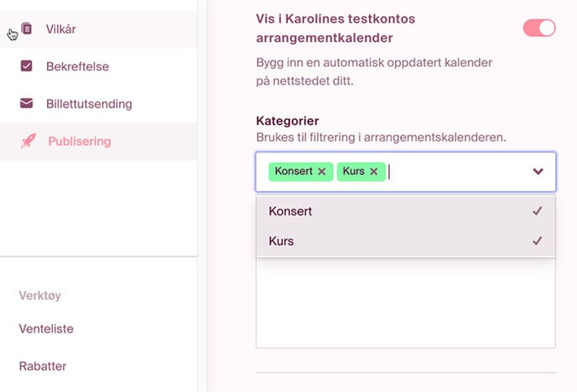Click the Billettutsending envelope icon
577x392 pixels.
[x=26, y=104]
